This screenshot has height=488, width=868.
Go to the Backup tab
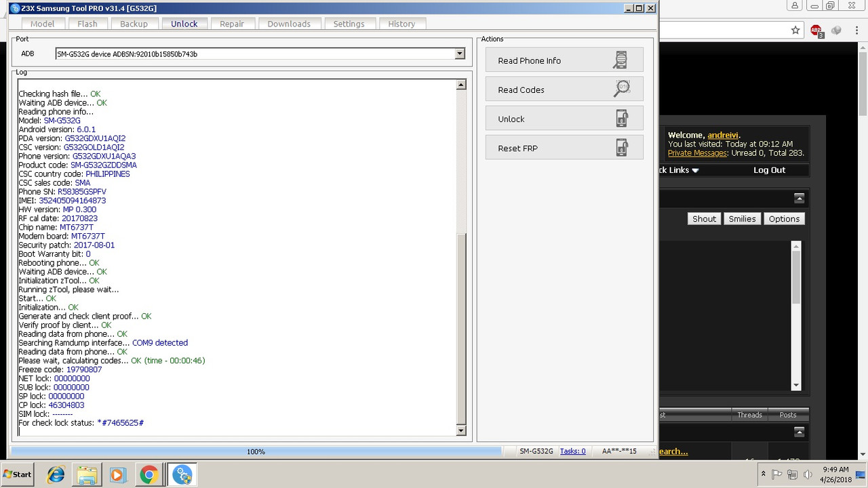pos(134,24)
